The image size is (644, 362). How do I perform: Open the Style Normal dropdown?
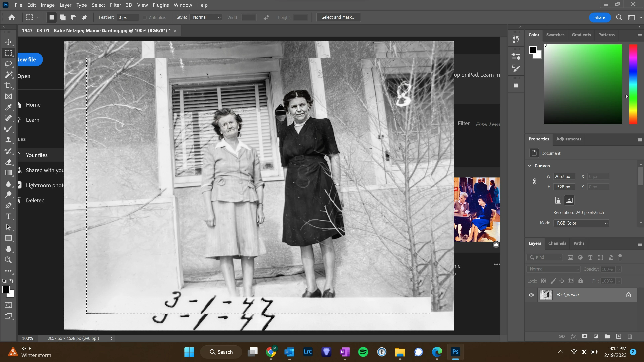click(x=206, y=17)
